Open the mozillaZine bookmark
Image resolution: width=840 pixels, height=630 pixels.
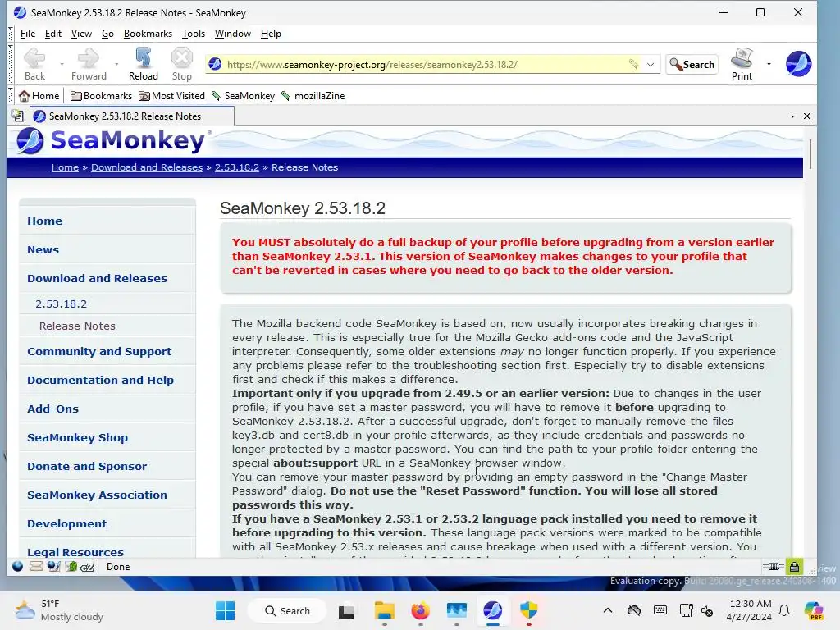(313, 95)
